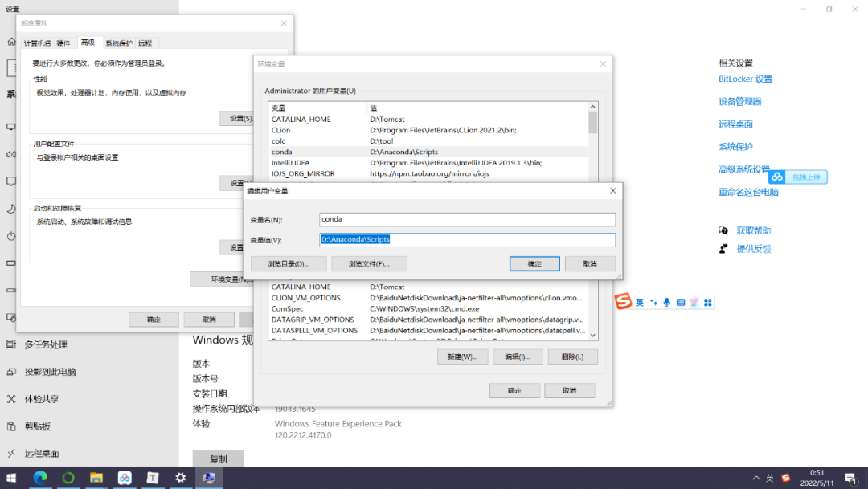Click the scroll down arrow of system variables list
Image resolution: width=868 pixels, height=489 pixels.
point(593,335)
